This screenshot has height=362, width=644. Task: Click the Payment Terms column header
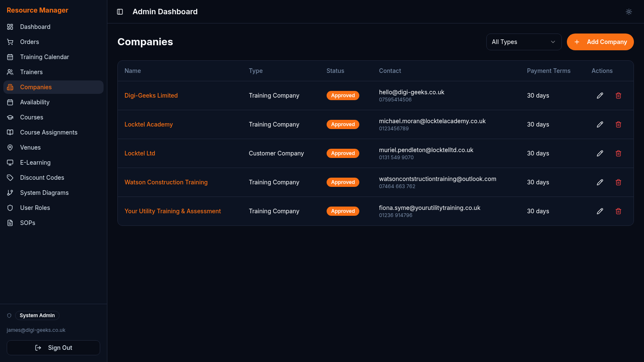(x=549, y=71)
